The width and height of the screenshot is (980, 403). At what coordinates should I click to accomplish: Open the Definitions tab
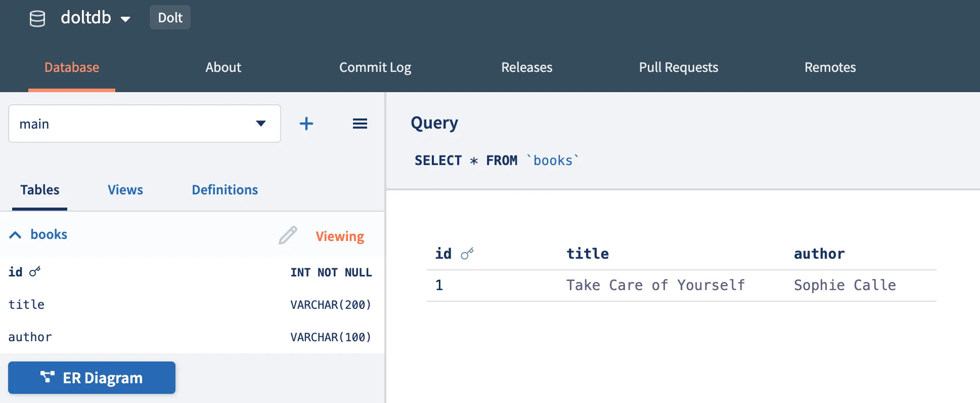click(225, 190)
